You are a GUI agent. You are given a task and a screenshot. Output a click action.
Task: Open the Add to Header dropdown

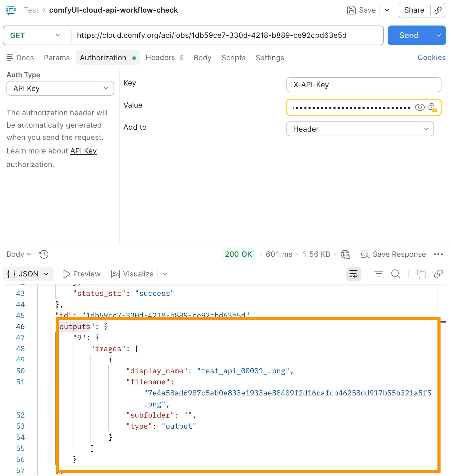pos(360,129)
